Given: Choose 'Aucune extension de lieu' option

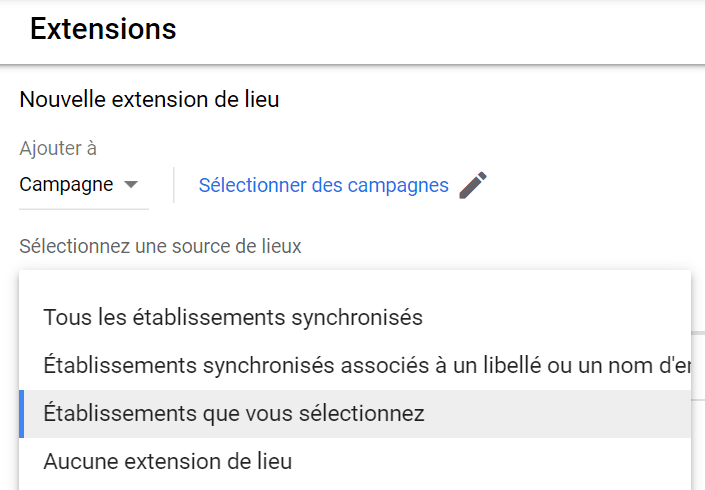Looking at the screenshot, I should coord(168,462).
